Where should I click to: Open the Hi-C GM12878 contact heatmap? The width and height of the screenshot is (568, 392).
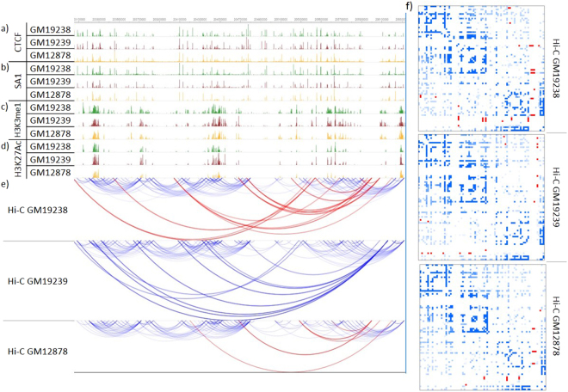tap(483, 327)
